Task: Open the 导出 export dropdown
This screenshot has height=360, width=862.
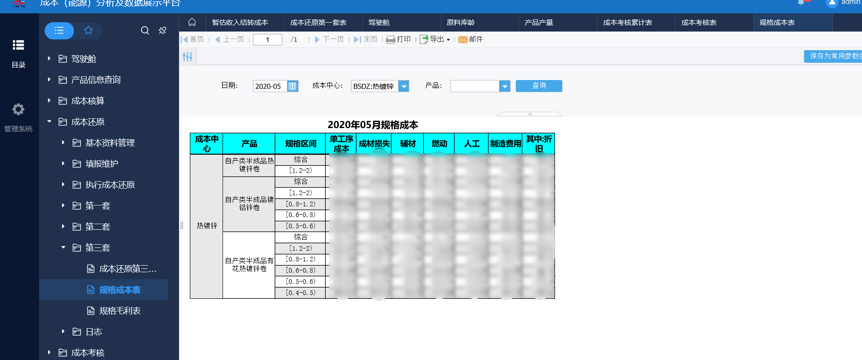Action: click(435, 40)
